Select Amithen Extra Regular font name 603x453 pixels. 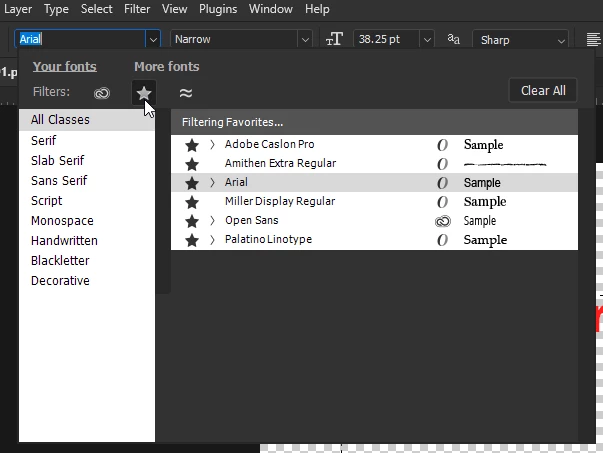(280, 163)
